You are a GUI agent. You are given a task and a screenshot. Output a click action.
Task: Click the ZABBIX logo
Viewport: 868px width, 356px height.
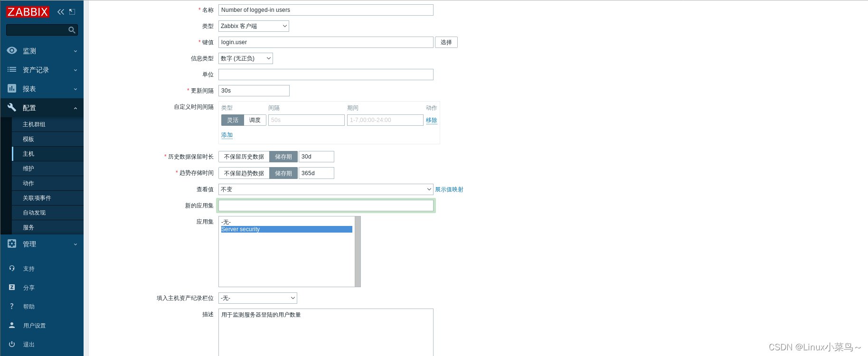tap(28, 12)
